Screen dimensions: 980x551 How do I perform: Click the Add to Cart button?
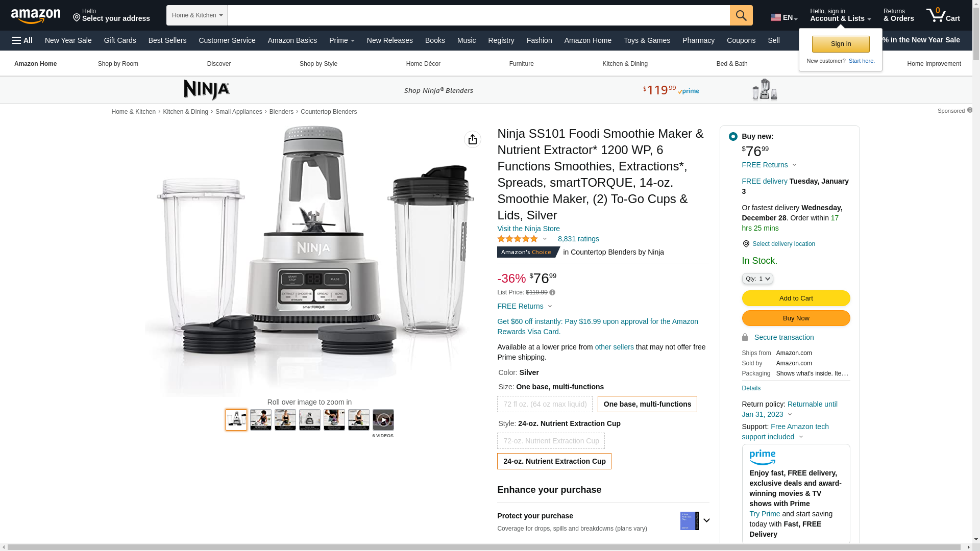[796, 298]
